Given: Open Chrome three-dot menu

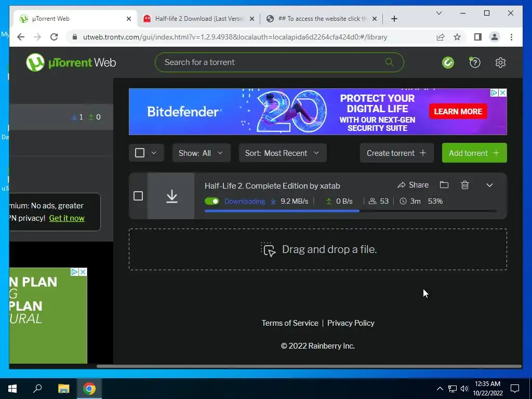Looking at the screenshot, I should [x=511, y=37].
